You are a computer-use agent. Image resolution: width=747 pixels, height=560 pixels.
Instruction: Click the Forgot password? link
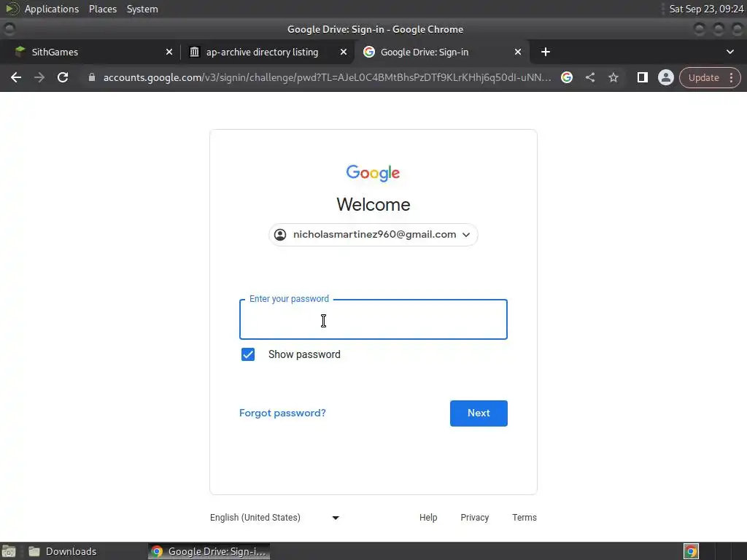(x=282, y=413)
